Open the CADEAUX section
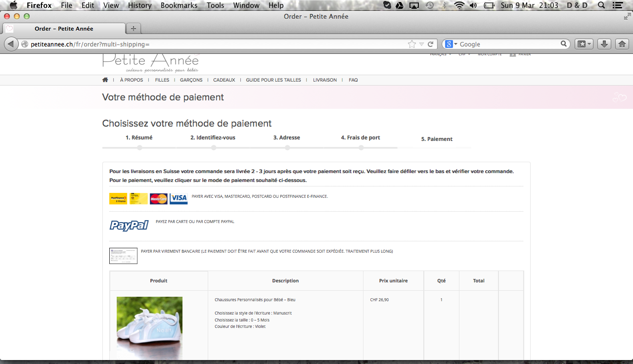Viewport: 633px width, 364px height. click(x=224, y=80)
